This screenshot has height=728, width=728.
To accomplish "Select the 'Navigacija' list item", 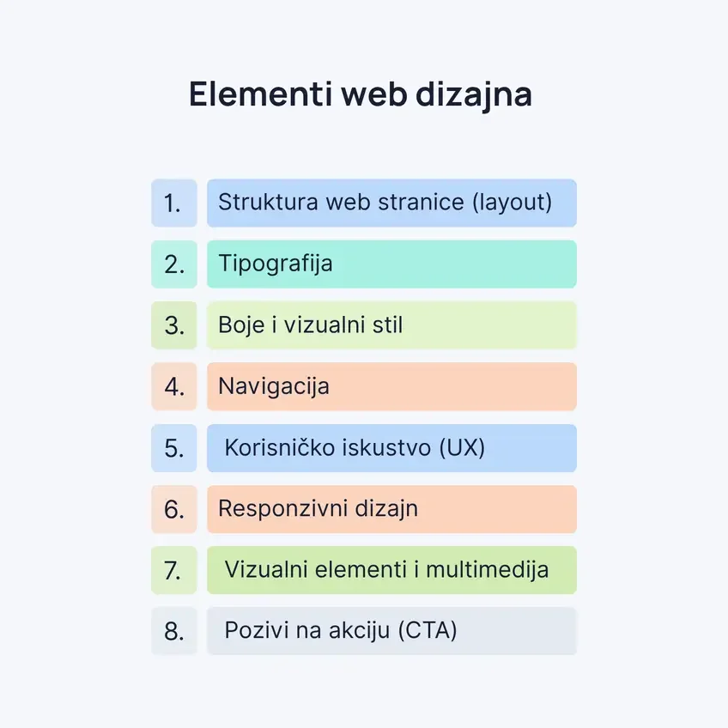I will point(391,386).
